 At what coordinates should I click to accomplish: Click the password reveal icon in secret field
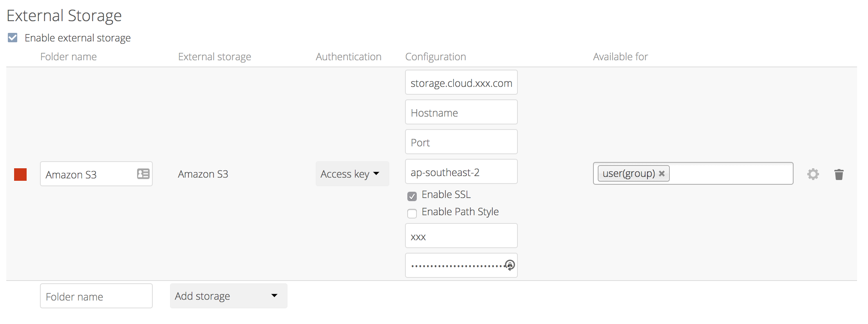pyautogui.click(x=510, y=265)
